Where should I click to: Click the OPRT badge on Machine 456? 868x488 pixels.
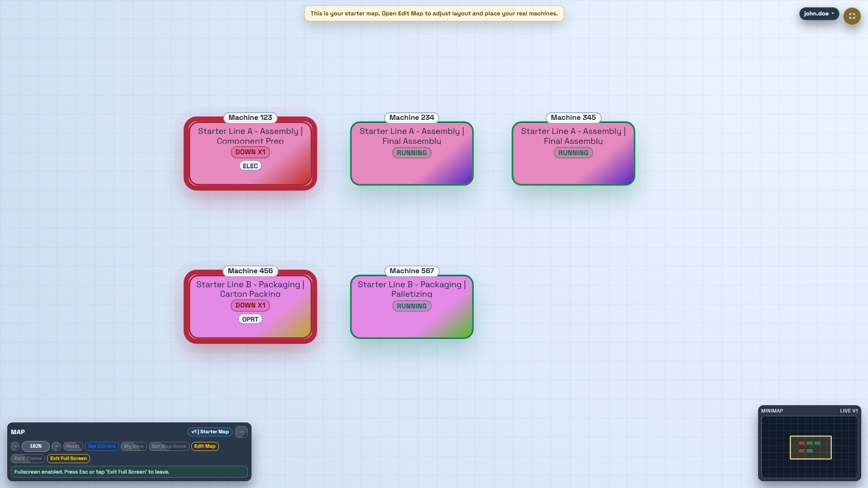[250, 319]
